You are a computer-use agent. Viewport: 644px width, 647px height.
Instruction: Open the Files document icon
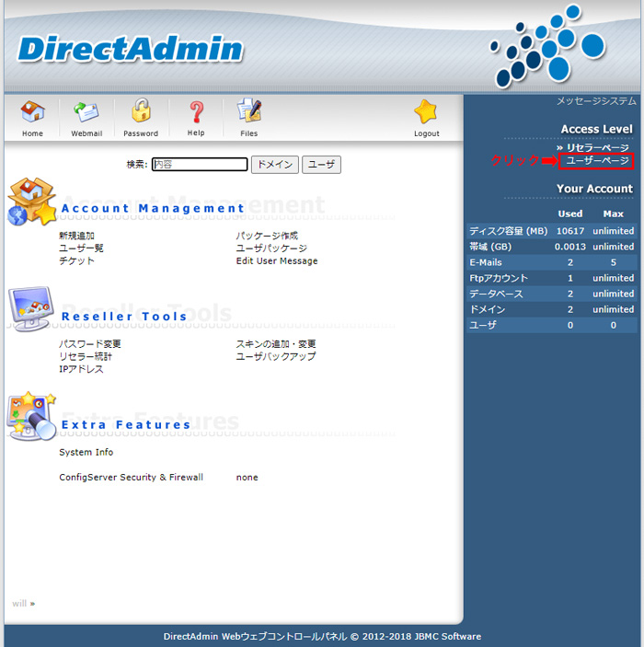(249, 110)
